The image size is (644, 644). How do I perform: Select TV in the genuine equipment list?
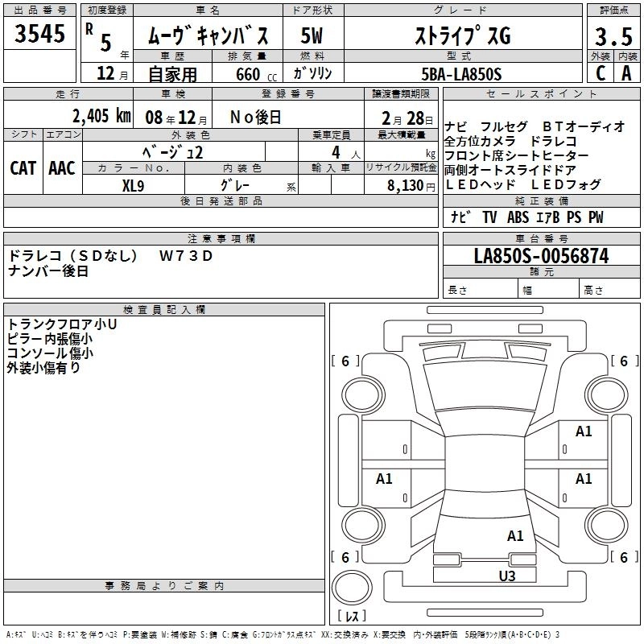(489, 217)
